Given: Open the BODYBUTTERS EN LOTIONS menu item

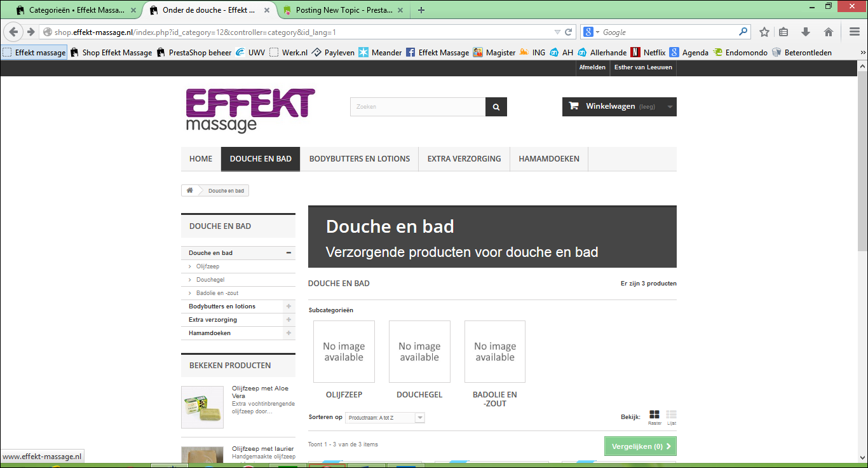Looking at the screenshot, I should point(360,159).
